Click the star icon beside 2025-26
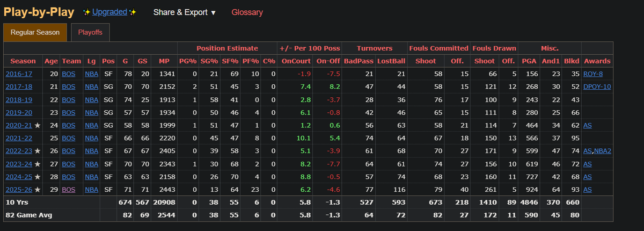Viewport: 644px width, 231px height. point(37,190)
